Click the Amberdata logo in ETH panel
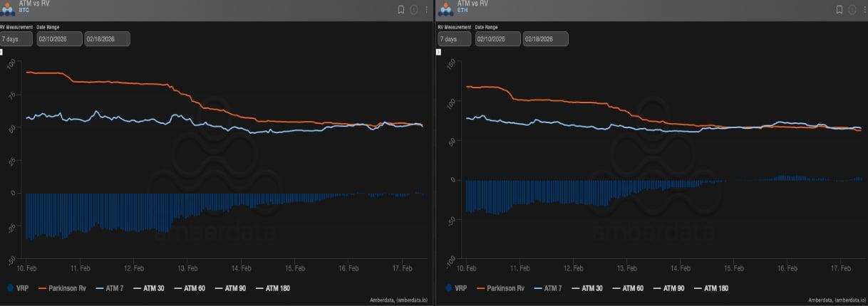This screenshot has width=868, height=306. point(446,9)
